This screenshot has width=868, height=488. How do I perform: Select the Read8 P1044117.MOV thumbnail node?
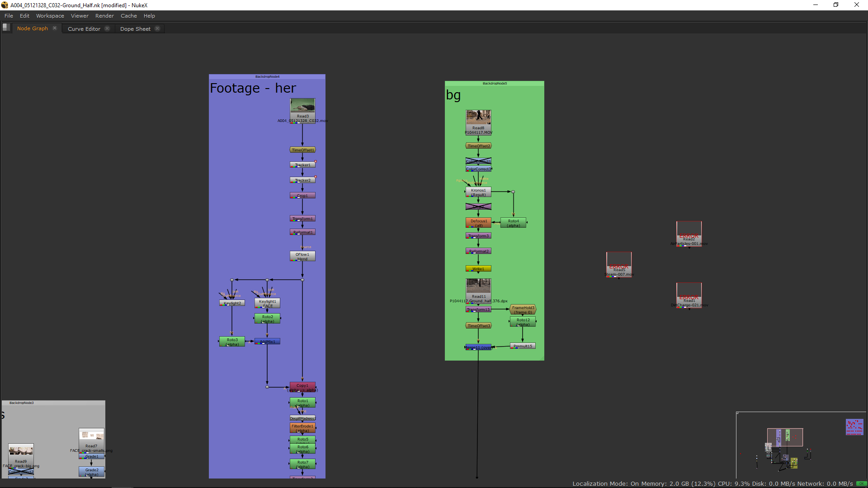[x=478, y=117]
